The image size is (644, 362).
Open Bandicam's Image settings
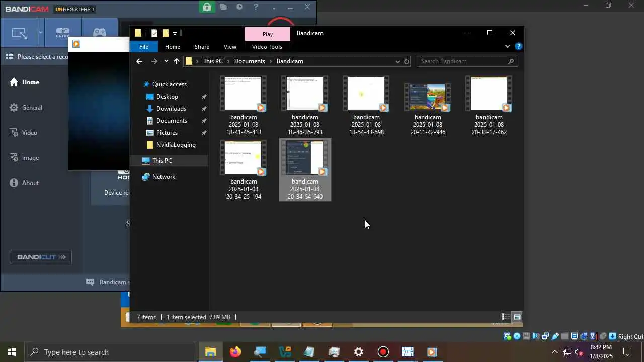(24, 158)
